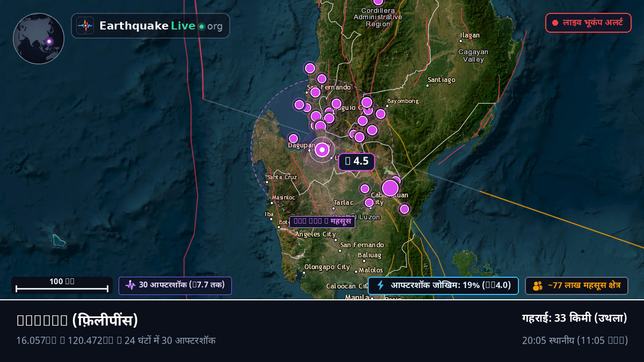Click the lightning bolt aftershock risk icon
This screenshot has height=362, width=644.
click(x=380, y=285)
